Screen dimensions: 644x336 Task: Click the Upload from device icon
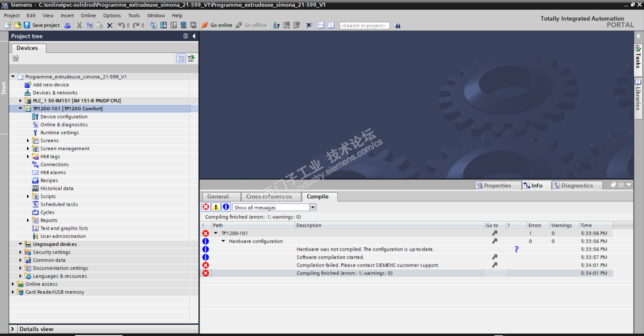[173, 25]
